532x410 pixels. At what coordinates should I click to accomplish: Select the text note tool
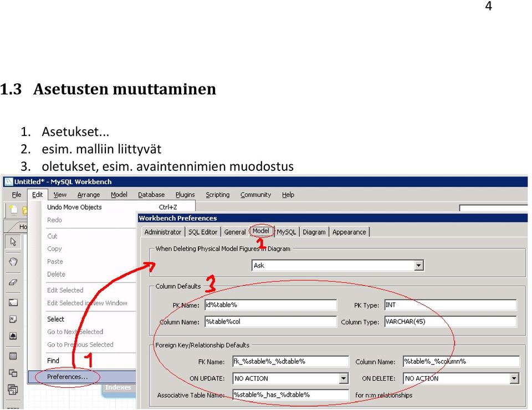[13, 319]
